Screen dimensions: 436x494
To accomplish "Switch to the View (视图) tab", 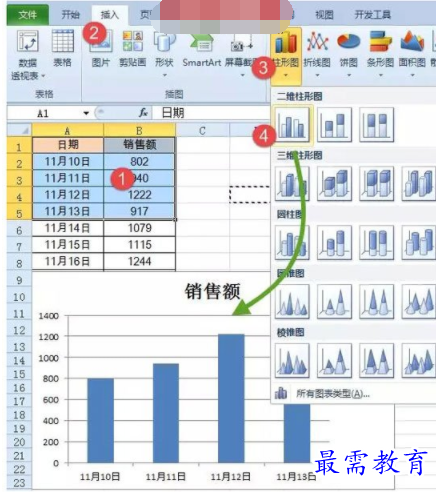I will 325,15.
